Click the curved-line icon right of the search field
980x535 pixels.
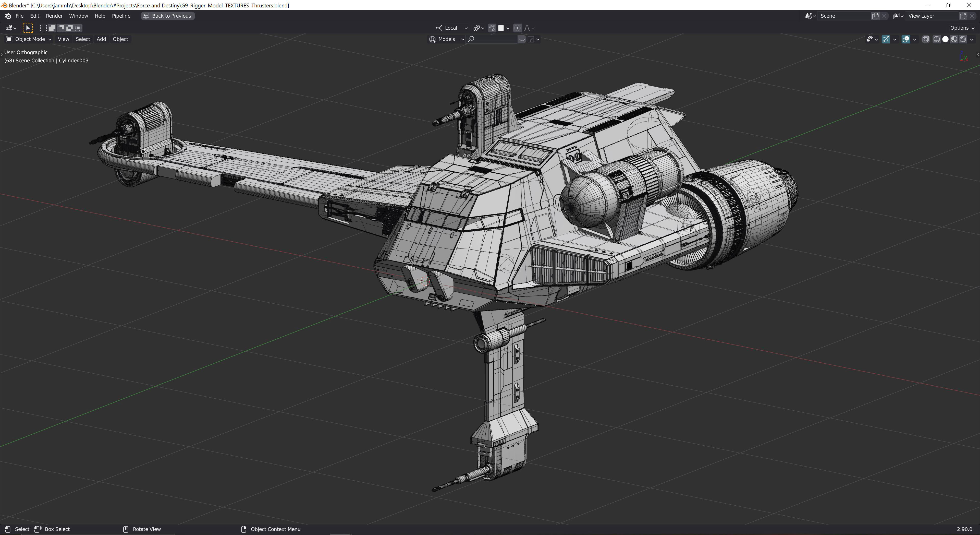click(x=522, y=39)
